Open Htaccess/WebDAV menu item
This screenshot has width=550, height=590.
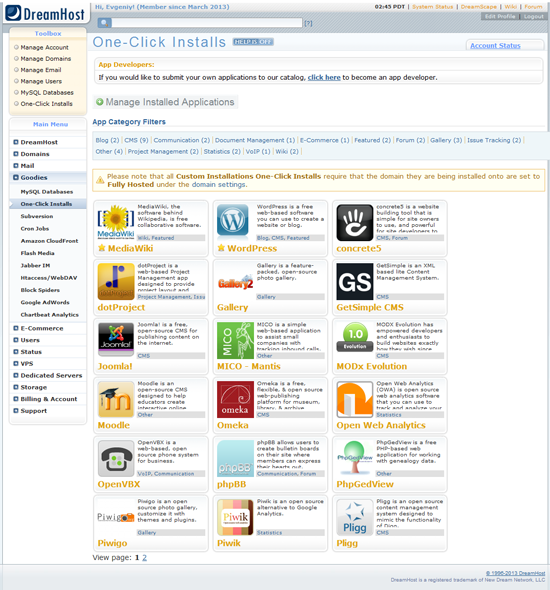[x=49, y=278]
